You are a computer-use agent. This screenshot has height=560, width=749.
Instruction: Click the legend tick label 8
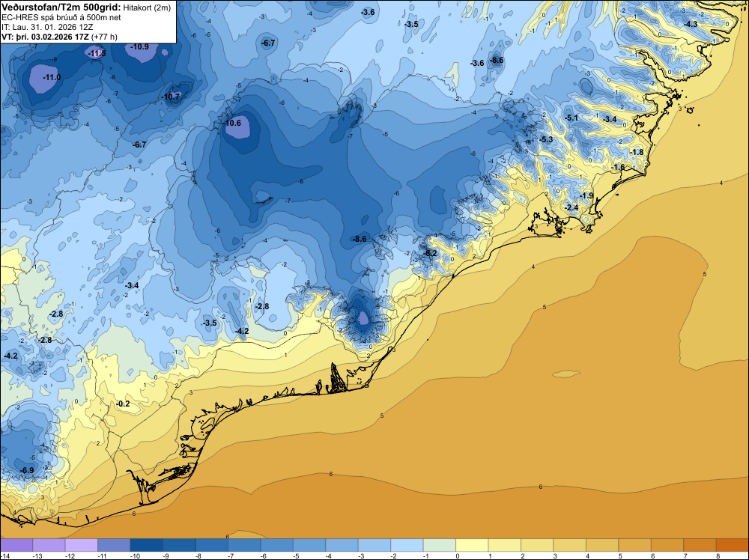[718, 556]
